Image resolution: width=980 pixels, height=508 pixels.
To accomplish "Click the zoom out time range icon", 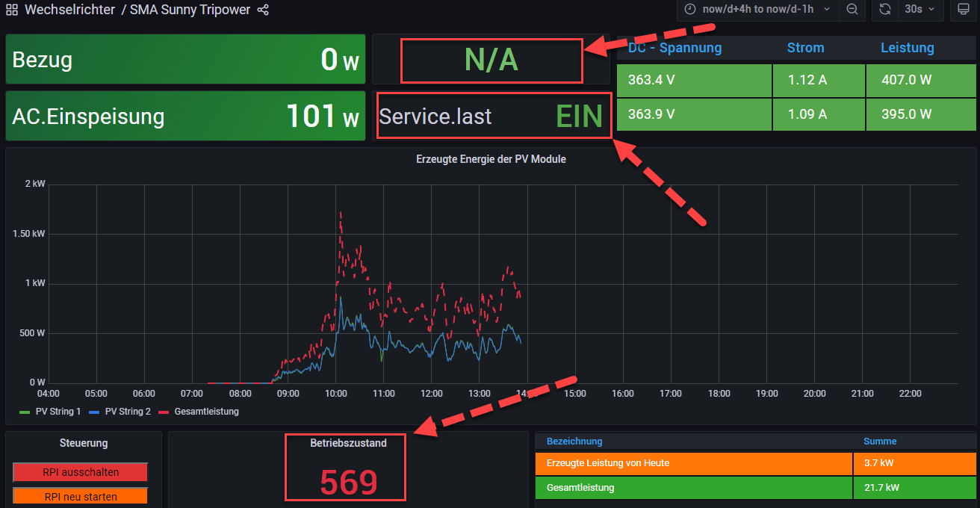I will click(852, 10).
